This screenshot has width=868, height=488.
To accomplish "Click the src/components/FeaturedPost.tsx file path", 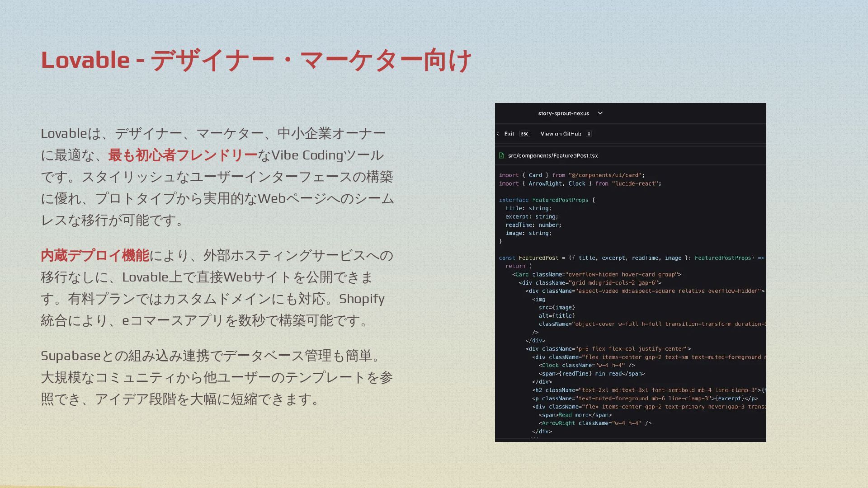I will click(552, 155).
